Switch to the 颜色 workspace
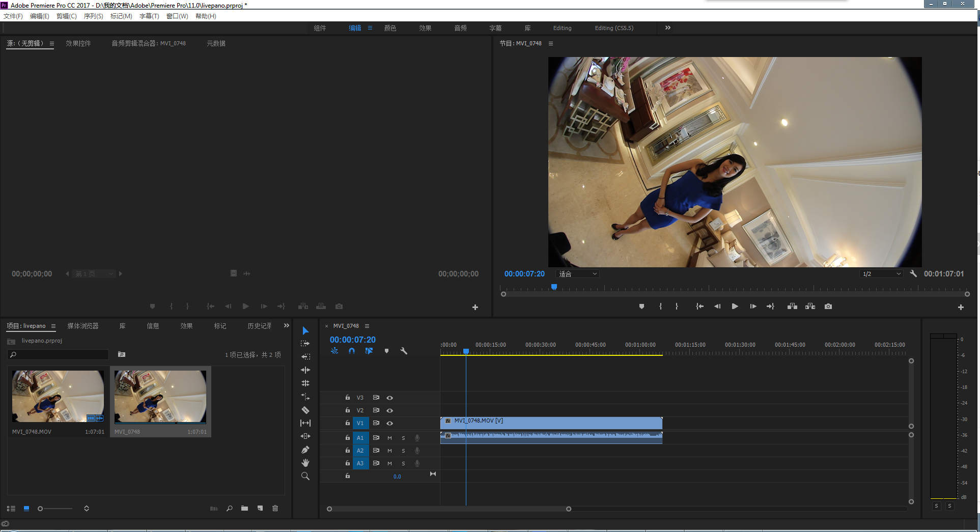The image size is (980, 532). click(x=390, y=28)
